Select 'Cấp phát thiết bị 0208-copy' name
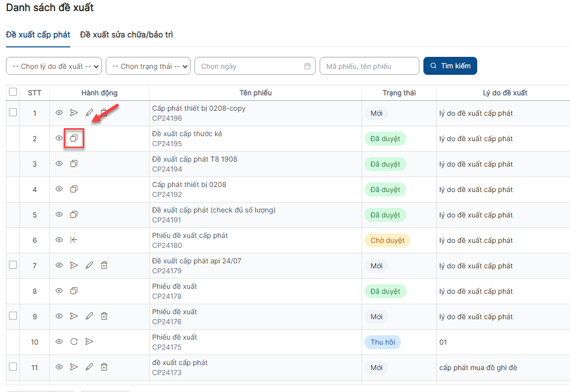Viewport: 570px width, 392px height. 198,108
